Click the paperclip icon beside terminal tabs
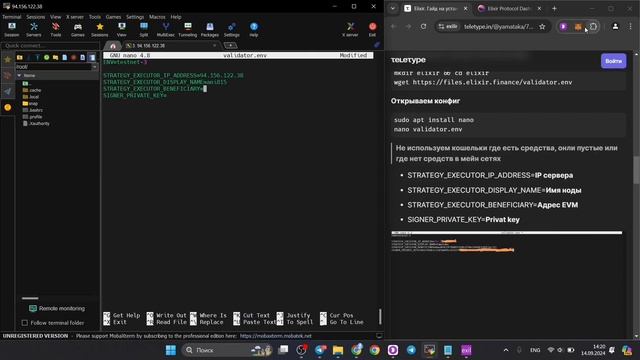Image resolution: width=640 pixels, height=360 pixels. pos(376,45)
